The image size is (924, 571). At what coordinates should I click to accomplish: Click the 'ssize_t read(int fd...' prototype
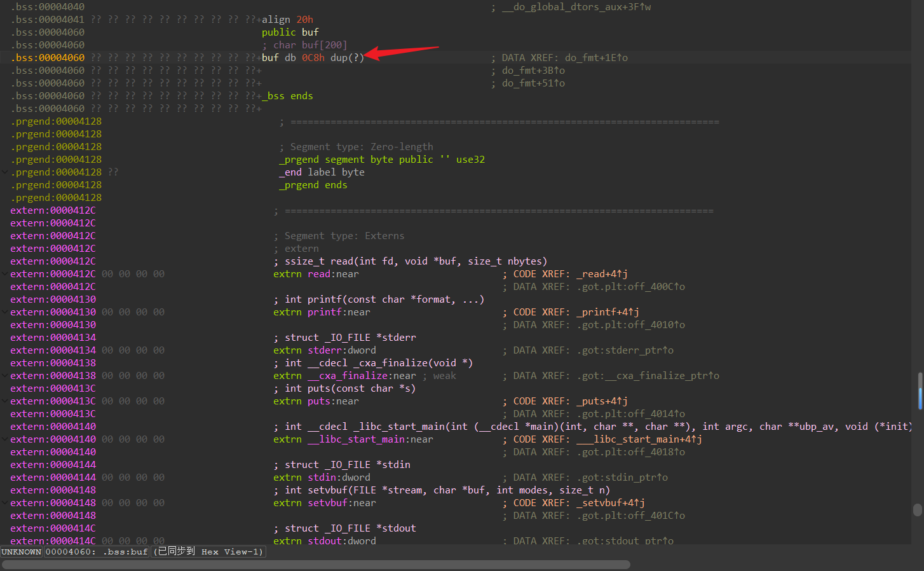point(411,261)
